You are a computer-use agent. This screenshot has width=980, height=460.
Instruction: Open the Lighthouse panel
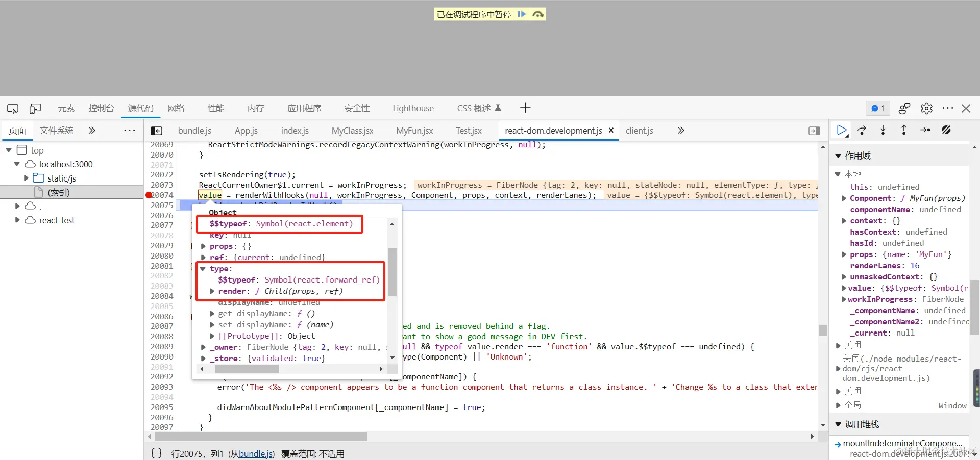(413, 108)
